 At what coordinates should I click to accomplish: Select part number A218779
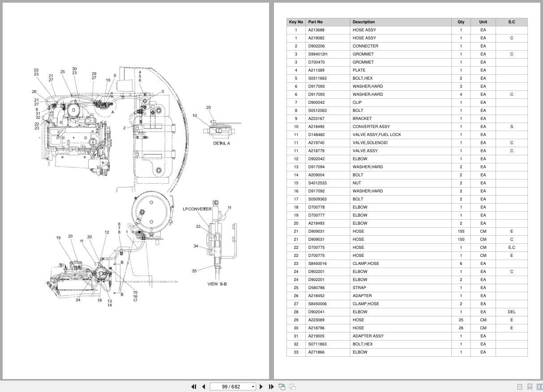[316, 151]
